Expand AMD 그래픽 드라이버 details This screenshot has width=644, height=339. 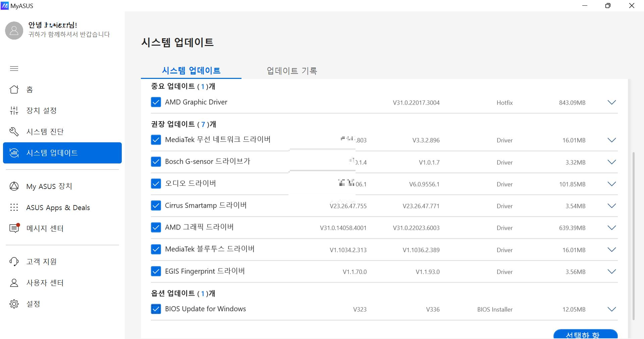click(612, 228)
